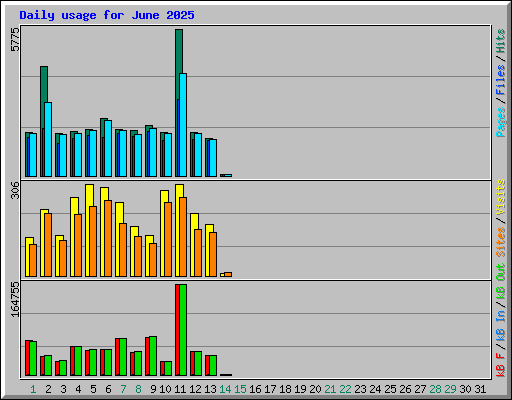Image resolution: width=512 pixels, height=400 pixels.
Task: Click the tallest green hits bar on day 11
Action: pos(179,52)
